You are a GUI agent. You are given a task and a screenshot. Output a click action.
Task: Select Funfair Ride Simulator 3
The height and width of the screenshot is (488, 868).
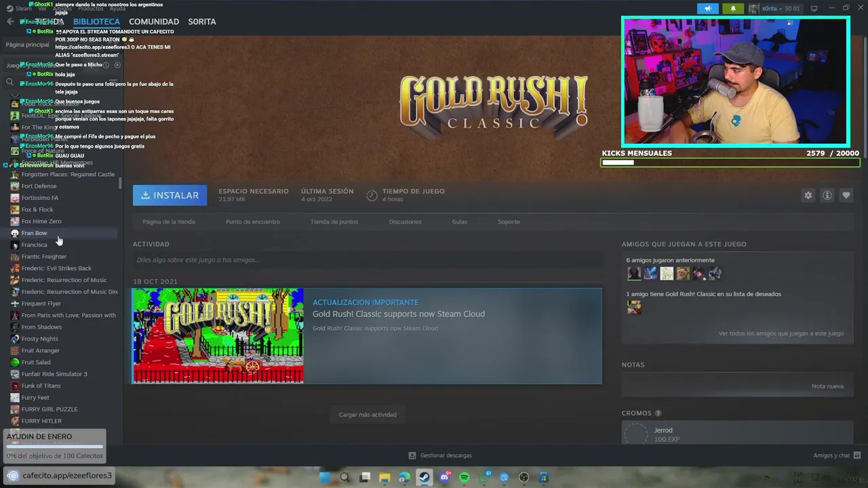(x=54, y=374)
